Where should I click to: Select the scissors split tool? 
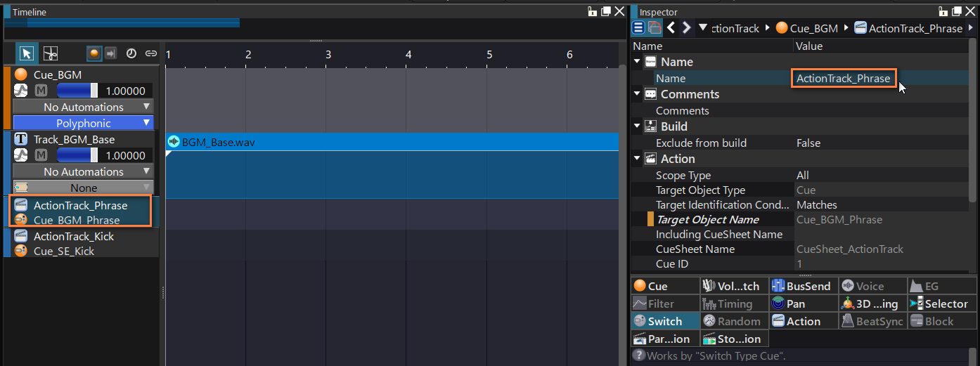50,53
